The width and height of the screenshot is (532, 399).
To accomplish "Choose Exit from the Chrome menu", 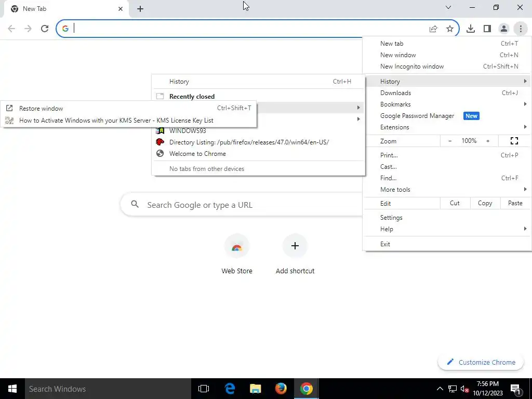I will 447,244.
